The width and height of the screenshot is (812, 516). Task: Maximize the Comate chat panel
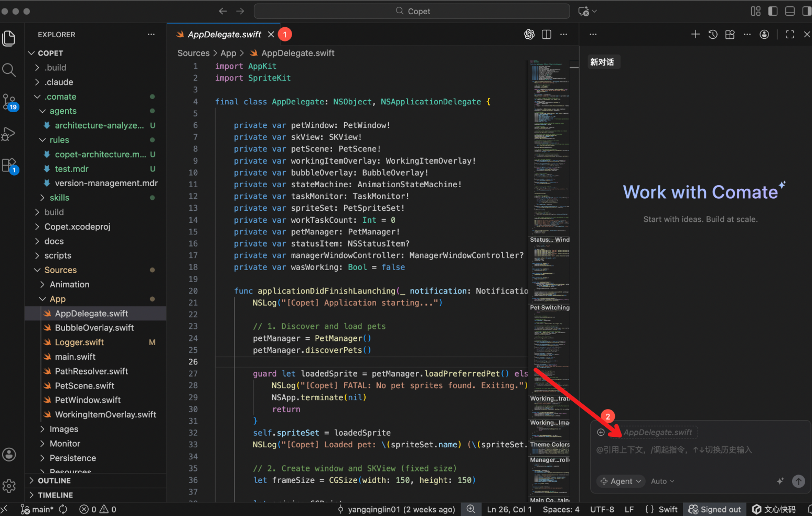pos(790,35)
